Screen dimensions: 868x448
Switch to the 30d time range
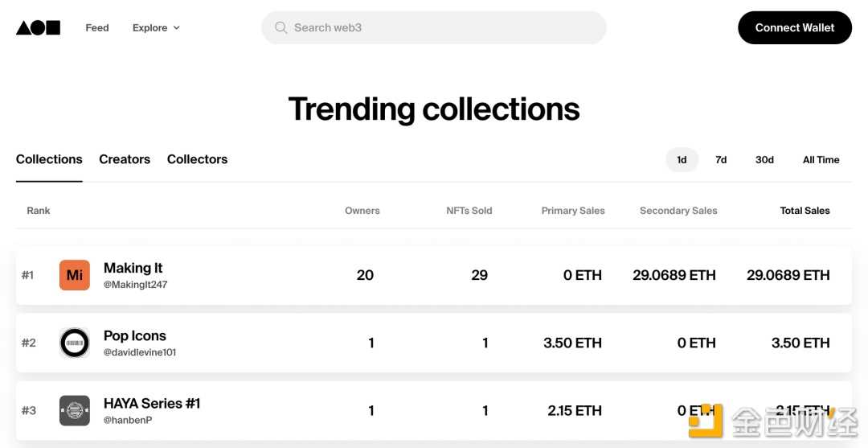(x=764, y=159)
